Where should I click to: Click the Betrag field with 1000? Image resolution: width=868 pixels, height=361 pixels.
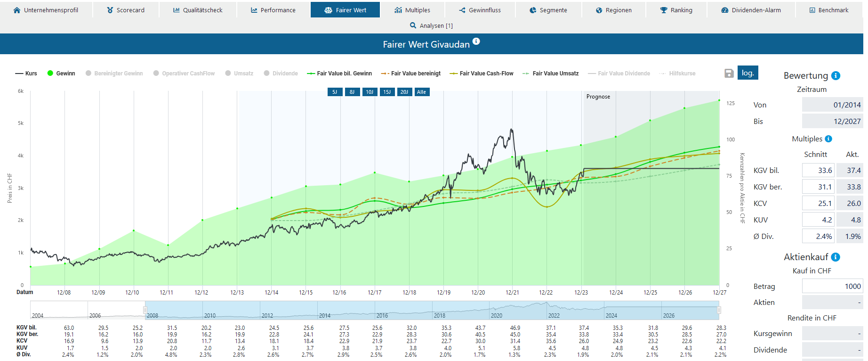(x=832, y=286)
